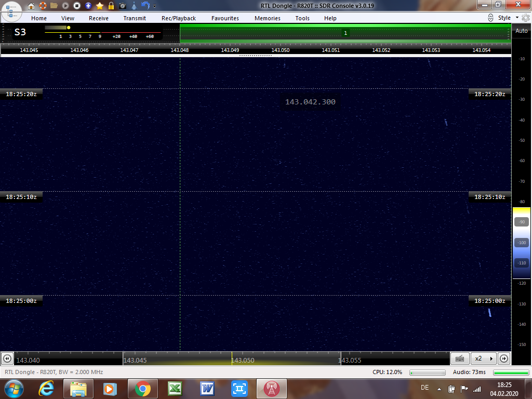Open the Receive ribbon tab

tap(99, 18)
